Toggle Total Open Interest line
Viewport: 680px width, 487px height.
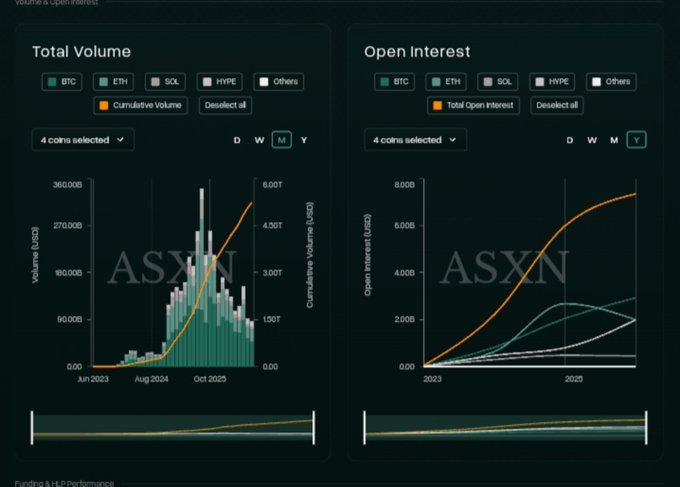pyautogui.click(x=474, y=105)
